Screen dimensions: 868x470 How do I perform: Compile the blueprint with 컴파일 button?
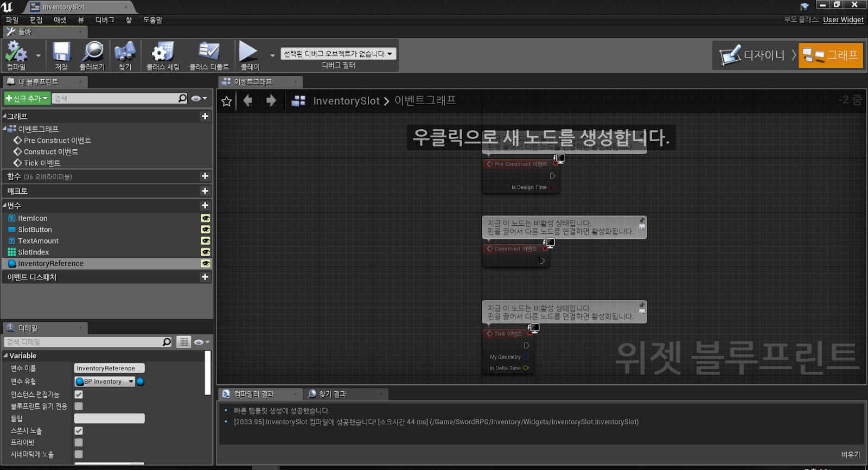point(16,55)
